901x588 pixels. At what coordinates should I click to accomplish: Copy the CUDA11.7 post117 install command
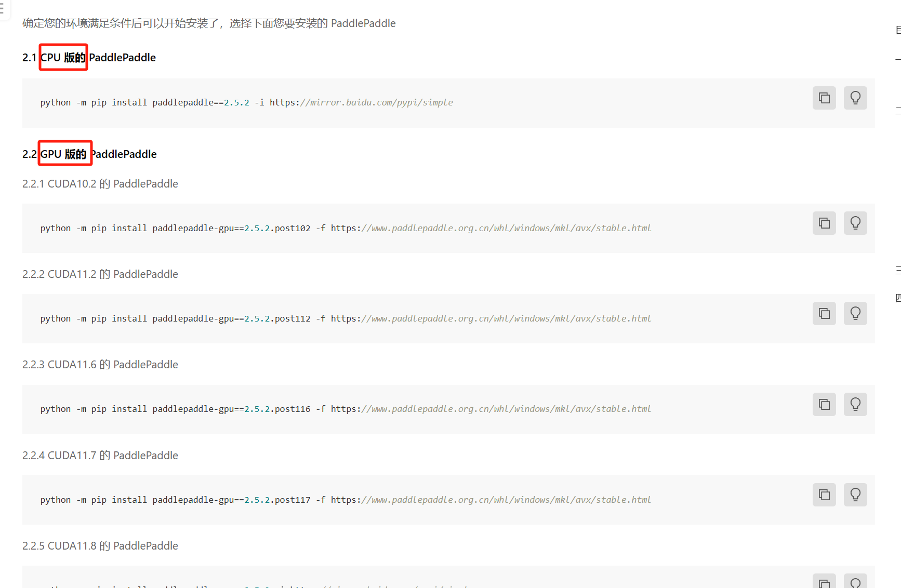[x=824, y=495]
